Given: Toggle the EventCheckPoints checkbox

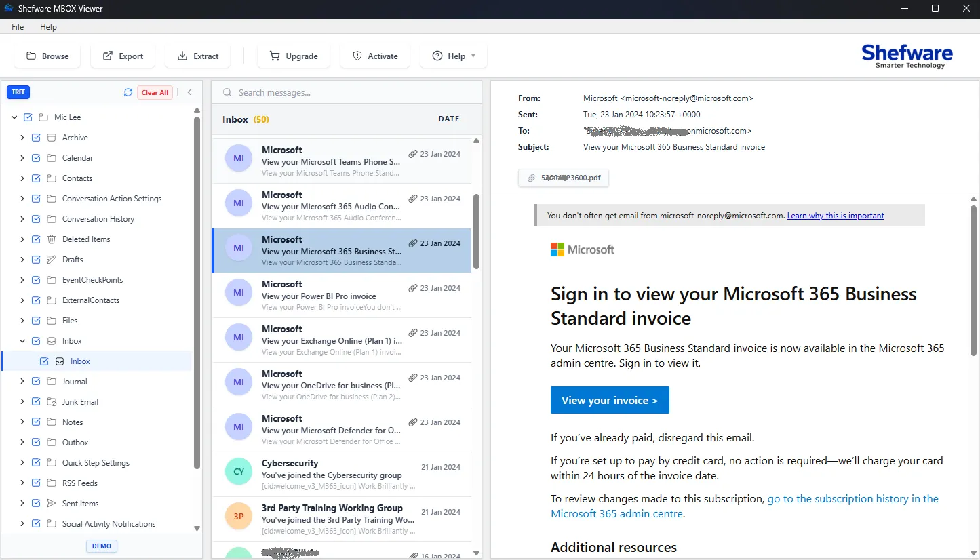Looking at the screenshot, I should coord(36,280).
